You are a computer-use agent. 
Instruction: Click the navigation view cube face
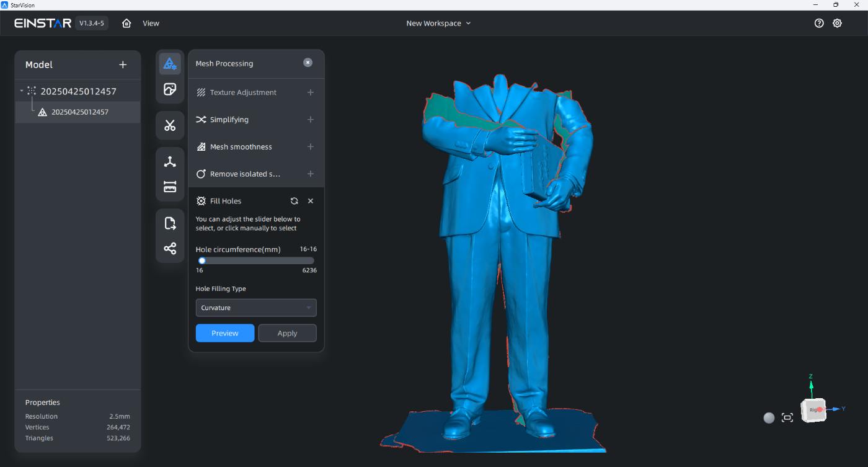pos(813,410)
